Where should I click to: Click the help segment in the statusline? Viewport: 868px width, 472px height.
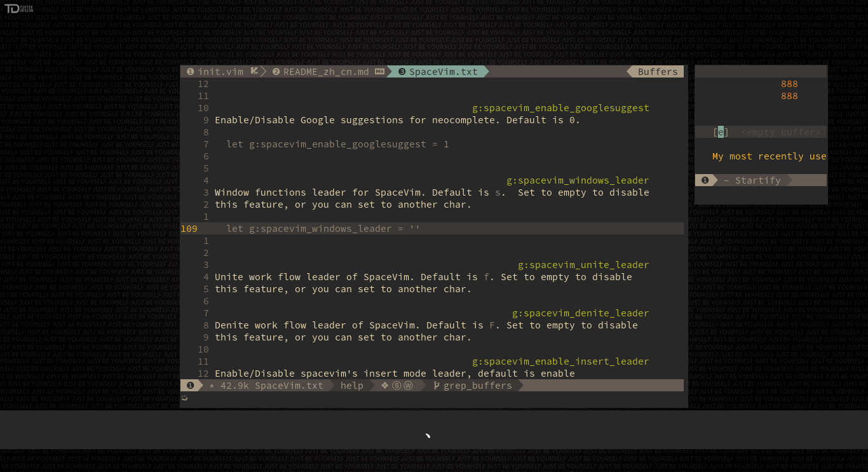[x=352, y=385]
